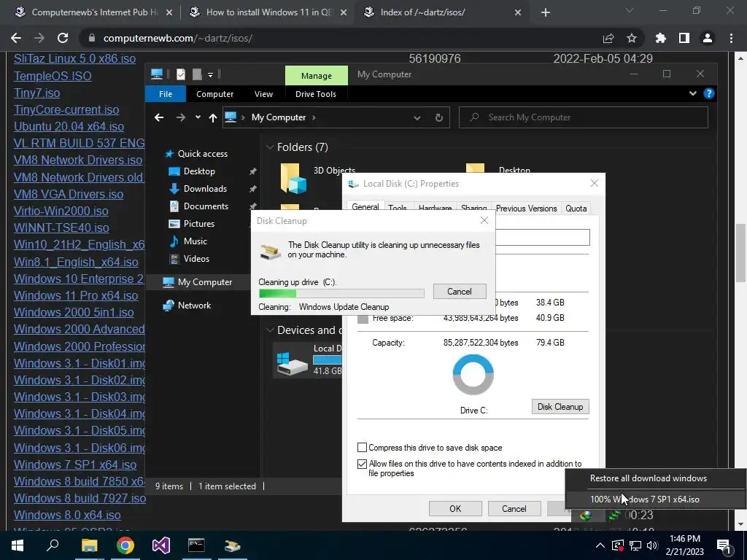
Task: Open Chrome profile avatar
Action: click(708, 38)
